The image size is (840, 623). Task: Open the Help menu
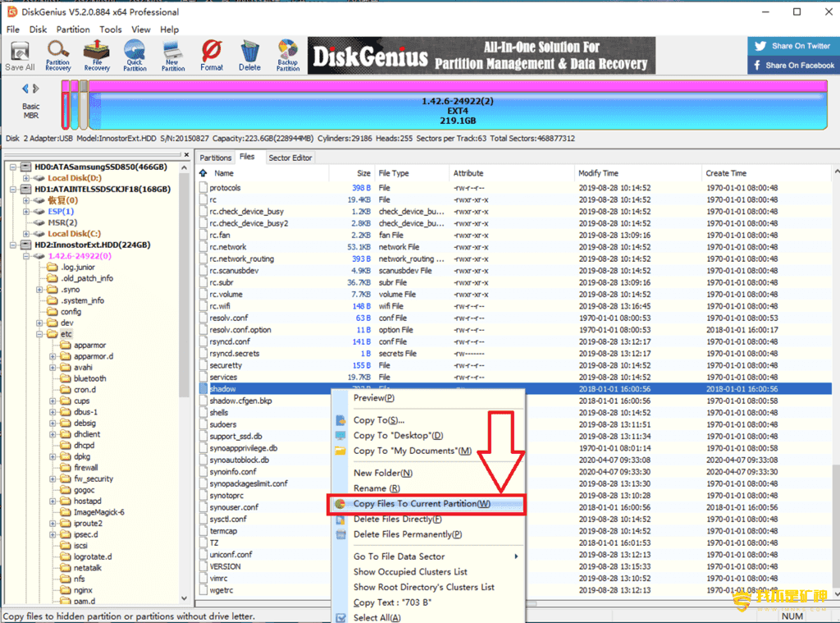pyautogui.click(x=169, y=30)
